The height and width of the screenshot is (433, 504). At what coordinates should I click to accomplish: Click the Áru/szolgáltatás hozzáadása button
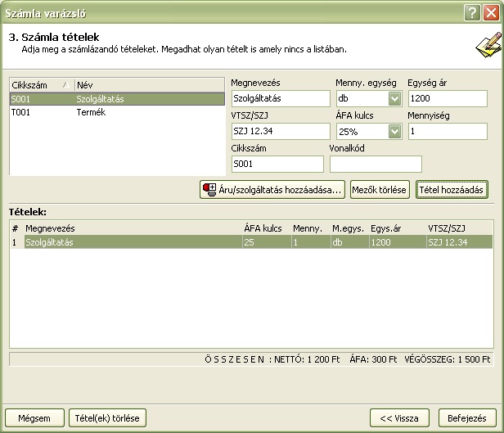click(272, 190)
